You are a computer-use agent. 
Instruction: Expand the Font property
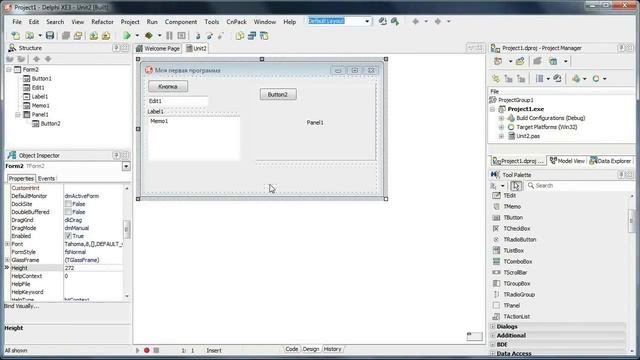(x=7, y=244)
